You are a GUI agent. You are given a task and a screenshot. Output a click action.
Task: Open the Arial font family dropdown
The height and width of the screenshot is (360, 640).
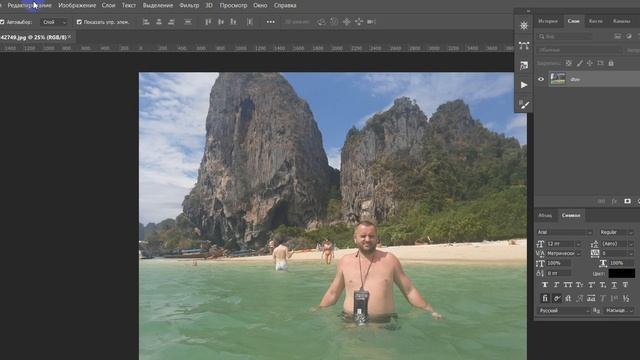(564, 232)
